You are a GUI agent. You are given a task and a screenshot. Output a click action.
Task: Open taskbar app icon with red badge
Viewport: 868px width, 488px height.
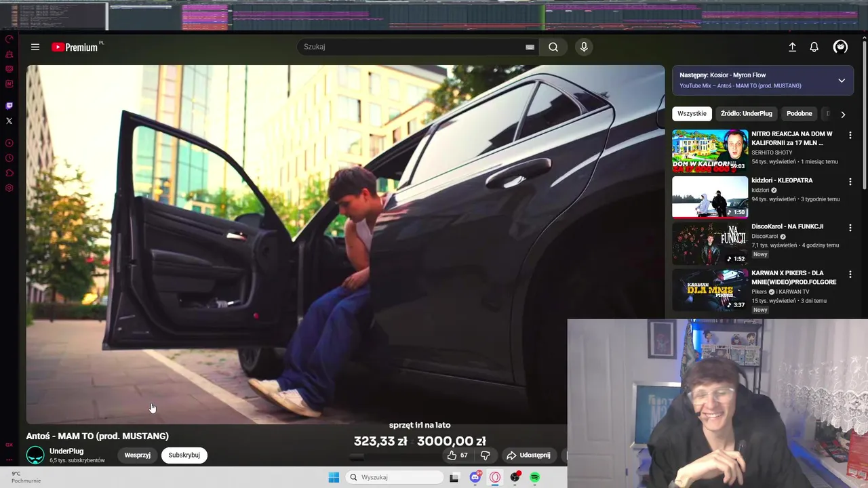click(x=515, y=477)
